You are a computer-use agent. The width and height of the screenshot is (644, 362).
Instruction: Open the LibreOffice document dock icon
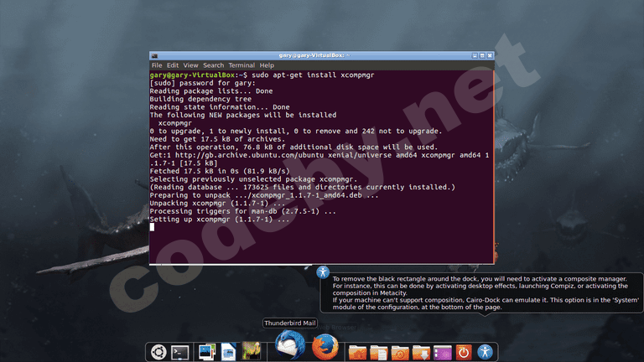tap(228, 352)
